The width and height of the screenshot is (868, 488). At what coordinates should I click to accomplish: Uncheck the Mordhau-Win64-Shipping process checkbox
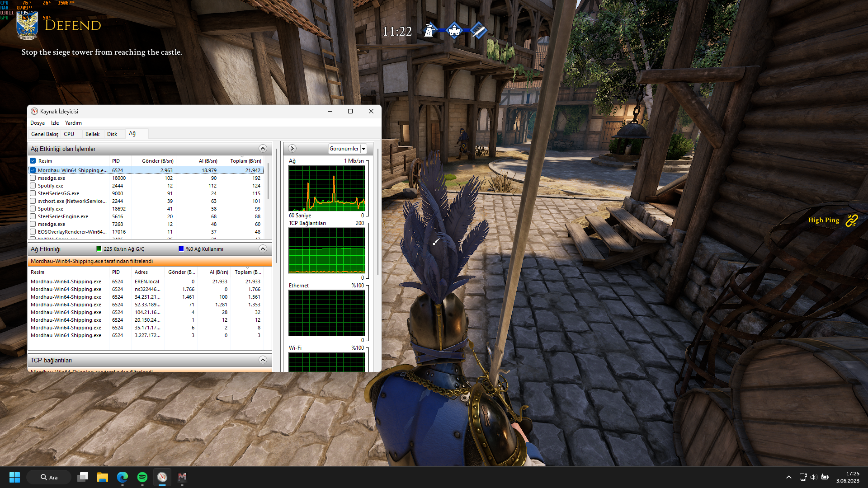pyautogui.click(x=33, y=170)
